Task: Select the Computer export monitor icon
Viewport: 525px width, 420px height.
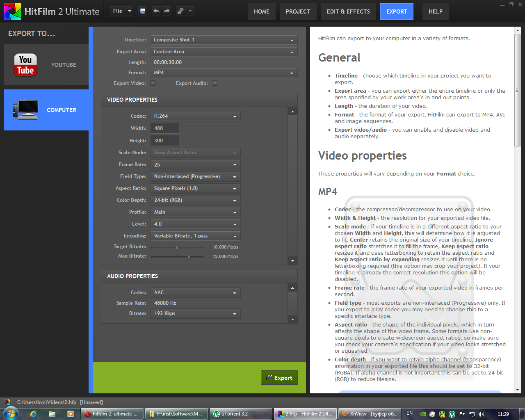Action: point(25,110)
